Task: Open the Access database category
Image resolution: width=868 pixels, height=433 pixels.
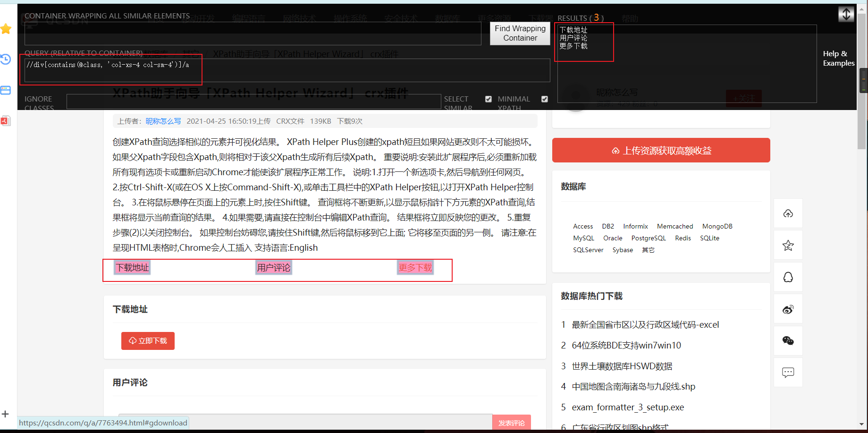Action: [583, 227]
